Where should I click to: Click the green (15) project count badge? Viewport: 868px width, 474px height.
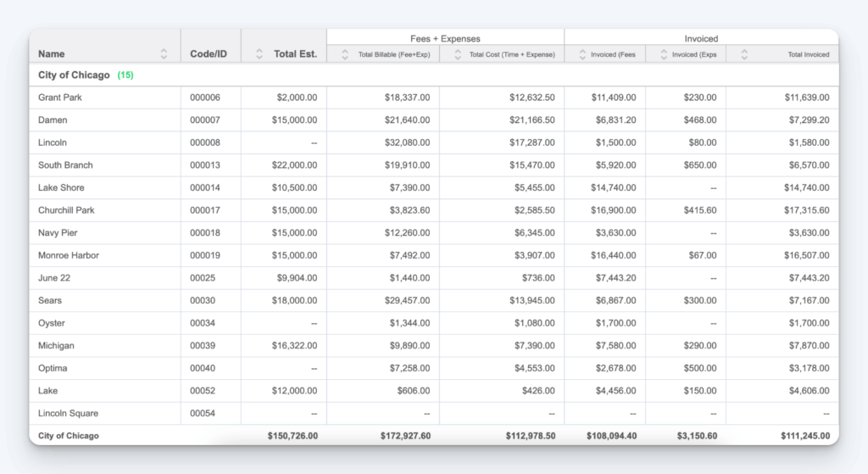(x=125, y=75)
